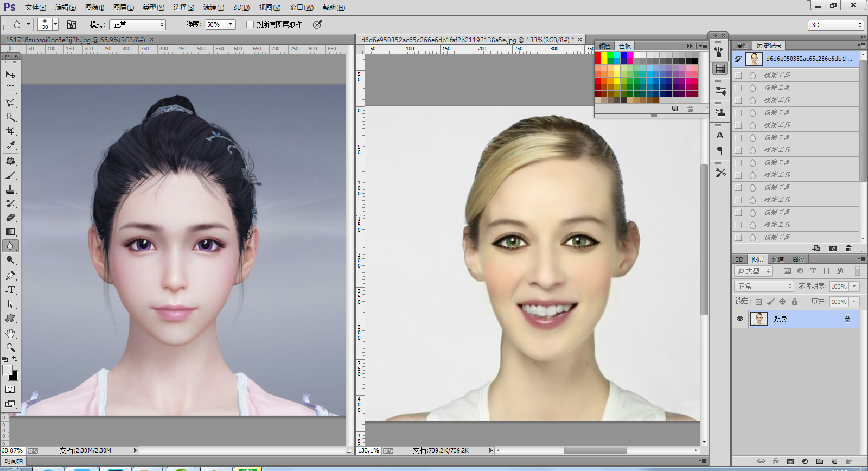This screenshot has height=471, width=868.
Task: Select the Lasso tool in toolbar
Action: [x=10, y=103]
